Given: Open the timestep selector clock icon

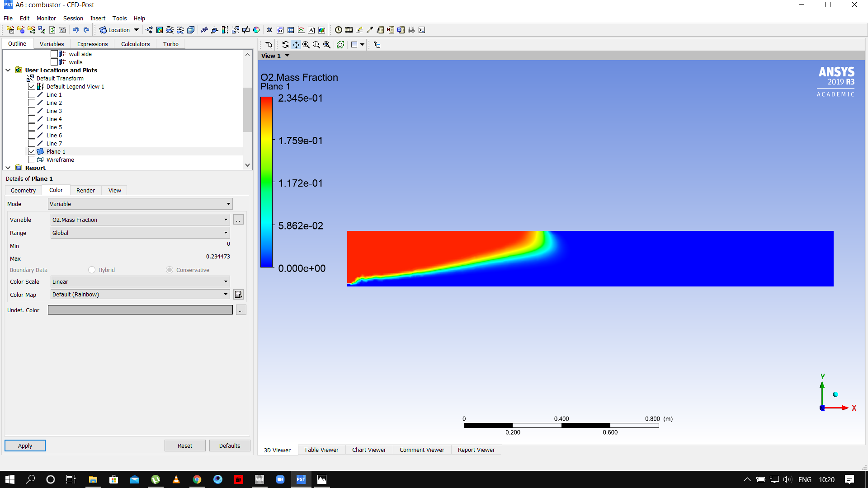Looking at the screenshot, I should pyautogui.click(x=339, y=30).
